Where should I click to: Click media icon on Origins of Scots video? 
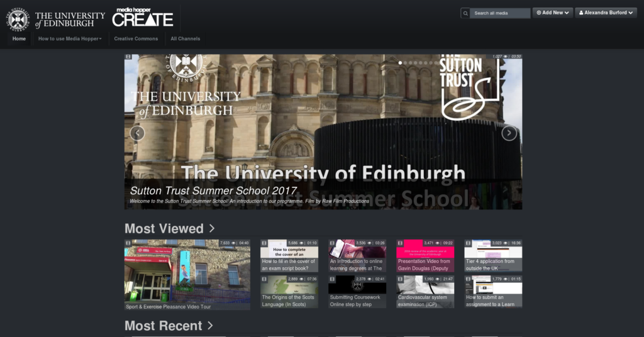tap(264, 279)
